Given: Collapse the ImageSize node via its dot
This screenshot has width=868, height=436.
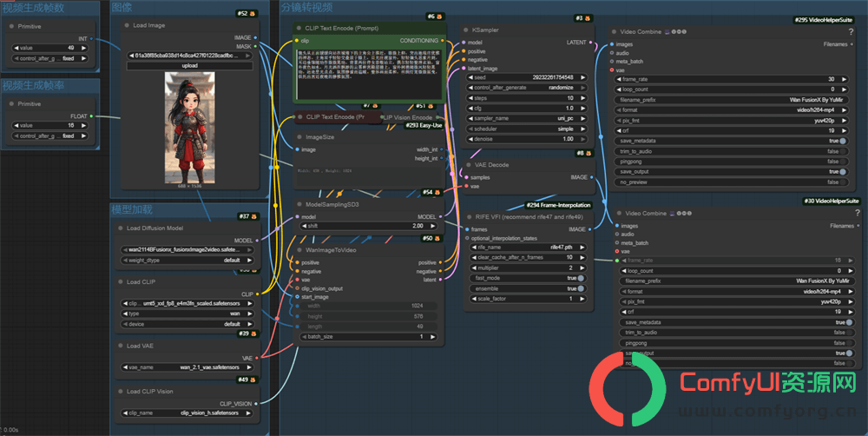Looking at the screenshot, I should pyautogui.click(x=299, y=137).
